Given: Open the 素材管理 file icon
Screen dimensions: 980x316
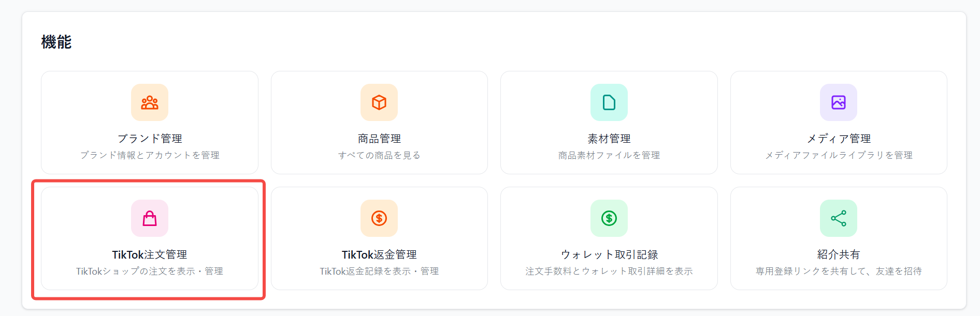Looking at the screenshot, I should (x=609, y=102).
